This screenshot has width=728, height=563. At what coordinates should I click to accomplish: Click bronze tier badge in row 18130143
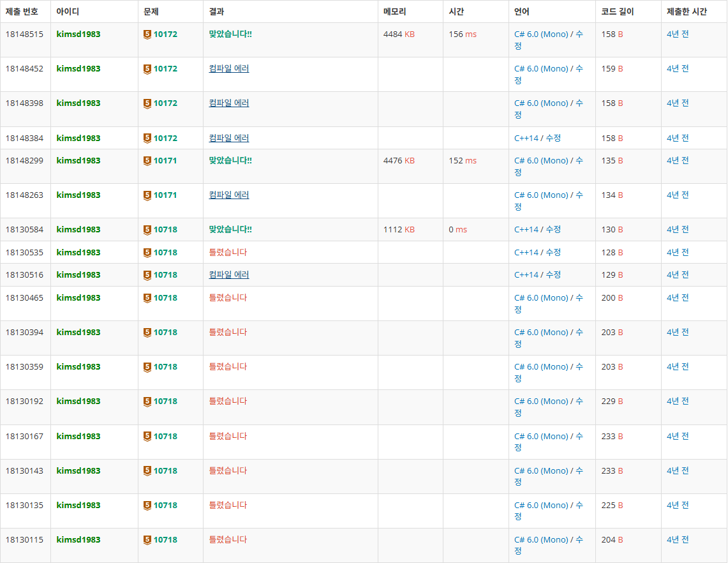147,470
